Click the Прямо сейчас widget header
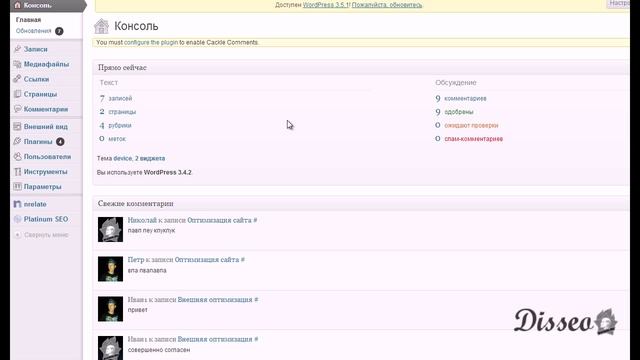The width and height of the screenshot is (640, 360). click(x=361, y=68)
